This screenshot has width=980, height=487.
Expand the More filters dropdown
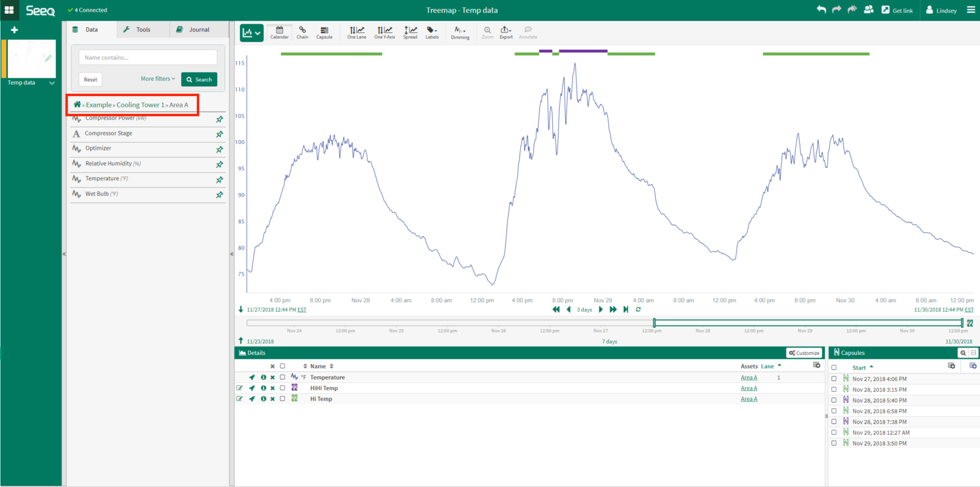158,79
